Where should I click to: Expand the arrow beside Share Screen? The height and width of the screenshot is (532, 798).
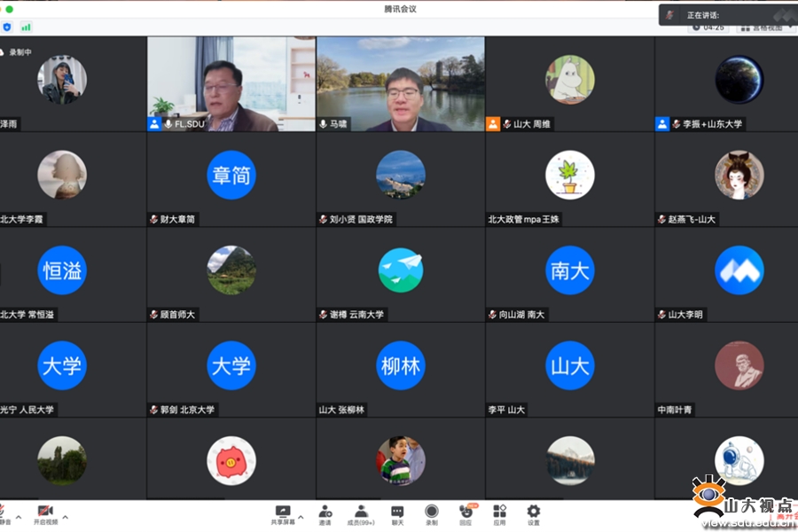301,516
